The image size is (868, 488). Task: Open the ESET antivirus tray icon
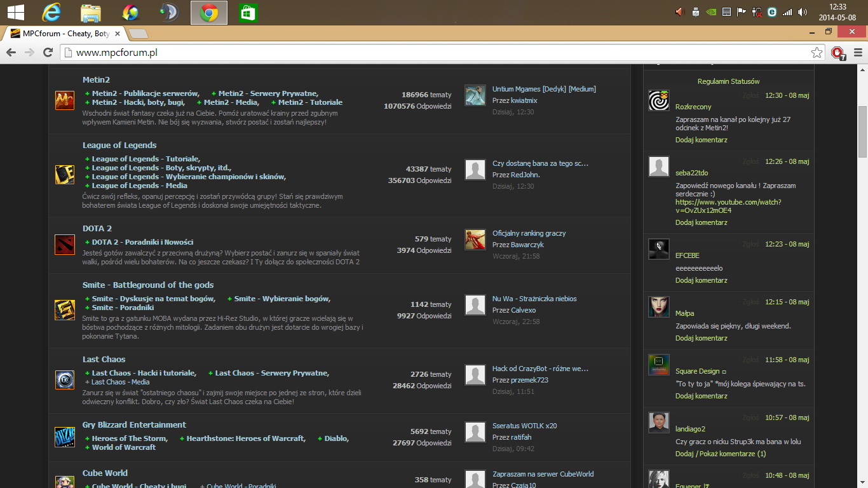(x=772, y=12)
